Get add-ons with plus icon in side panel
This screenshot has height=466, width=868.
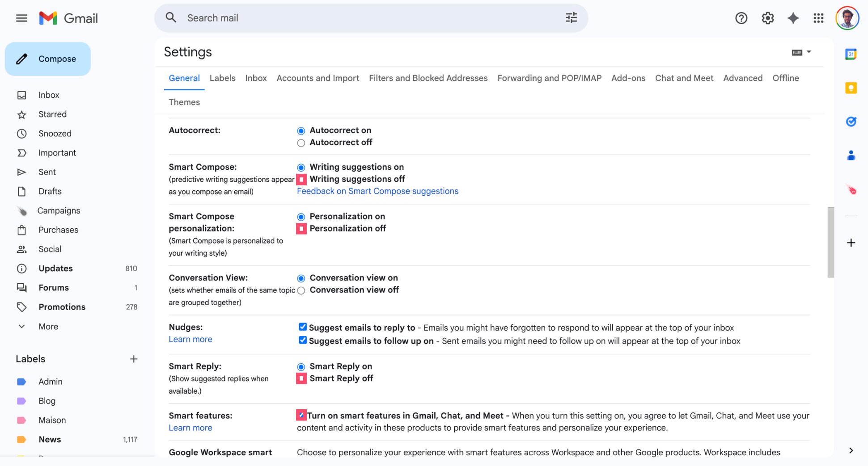click(851, 243)
